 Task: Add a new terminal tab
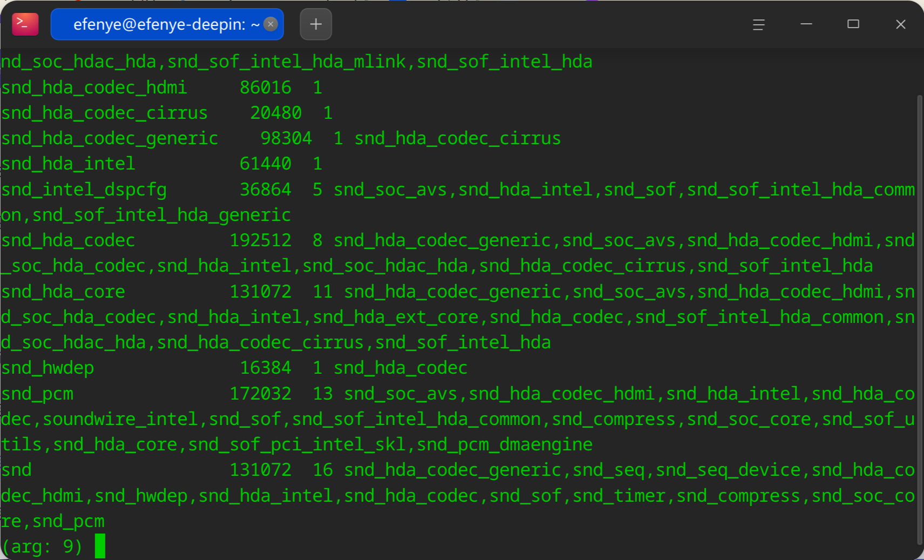point(316,24)
